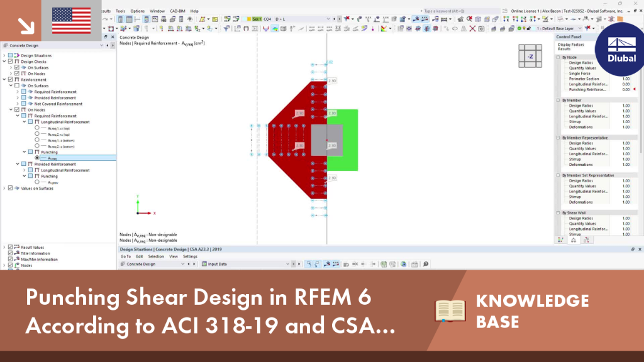Toggle the Values on Surfaces checkbox
Screen dimensions: 644x362
tap(11, 189)
